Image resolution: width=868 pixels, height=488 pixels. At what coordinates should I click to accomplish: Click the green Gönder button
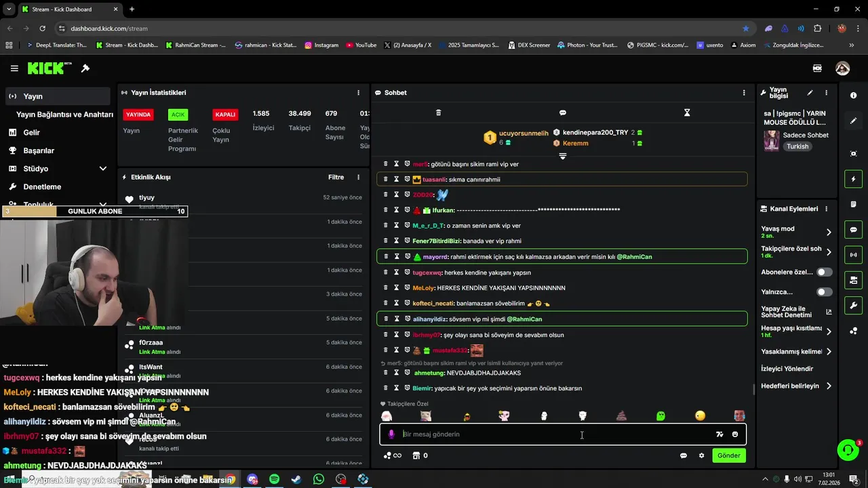[729, 455]
